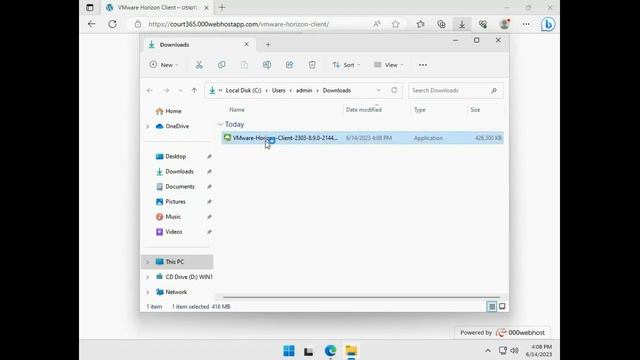Viewport: 640px width, 360px height.
Task: Click the Cut icon in Explorer toolbar
Action: tap(199, 65)
